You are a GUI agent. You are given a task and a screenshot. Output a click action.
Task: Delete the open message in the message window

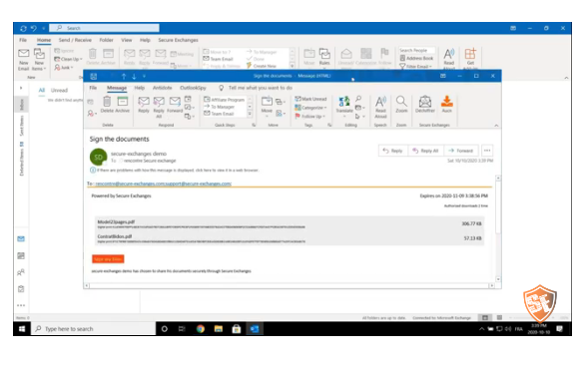pos(107,104)
